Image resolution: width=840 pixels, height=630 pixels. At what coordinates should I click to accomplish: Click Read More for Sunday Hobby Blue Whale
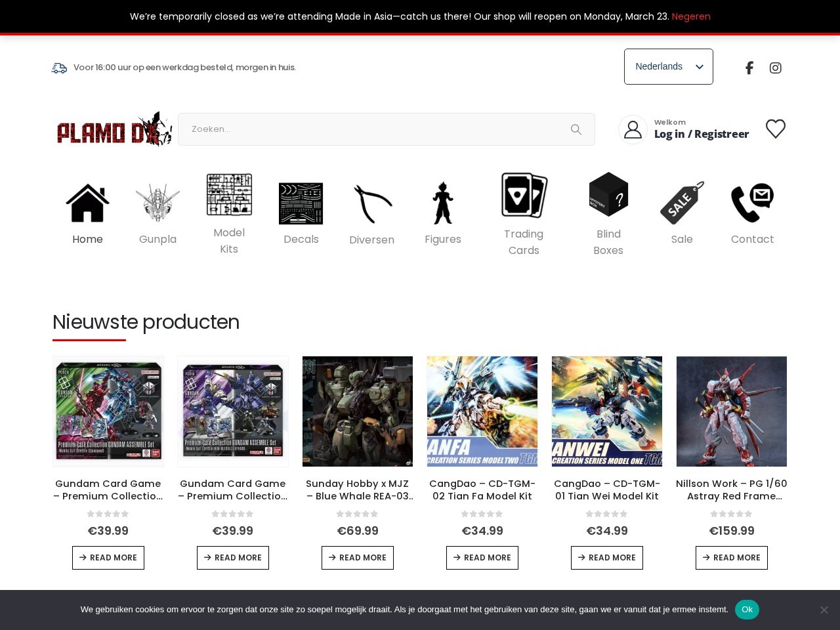pos(358,558)
